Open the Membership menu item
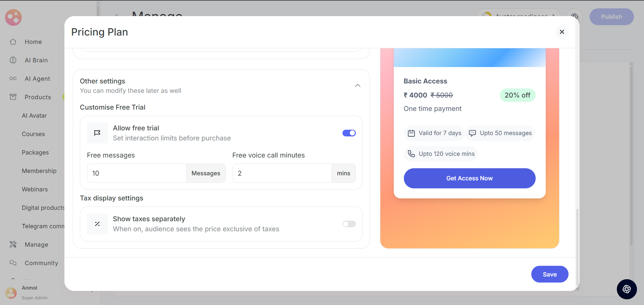The width and height of the screenshot is (644, 305). (39, 171)
